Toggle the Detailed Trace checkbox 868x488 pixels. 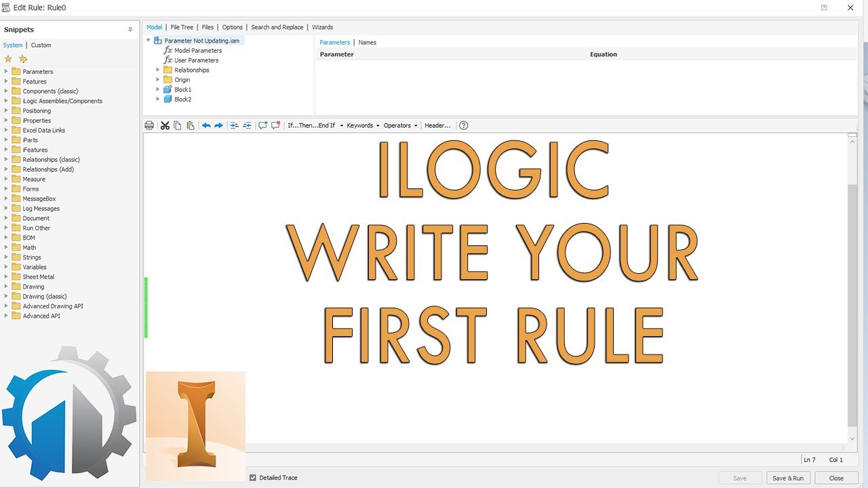253,478
